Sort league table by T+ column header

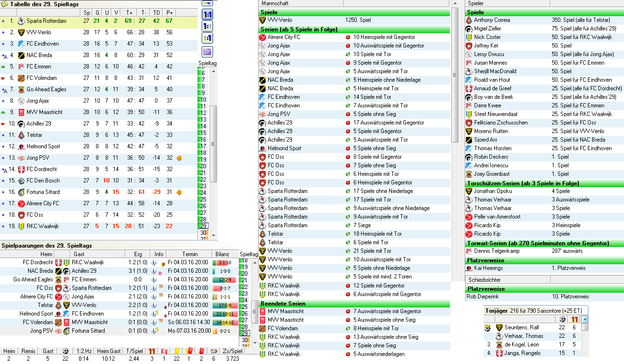129,12
